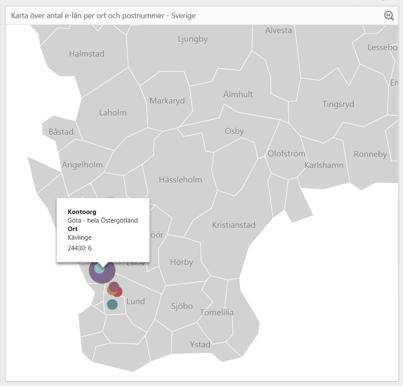Screen dimensions: 403x386
Task: Select the teal bubble near Lund
Action: (112, 304)
